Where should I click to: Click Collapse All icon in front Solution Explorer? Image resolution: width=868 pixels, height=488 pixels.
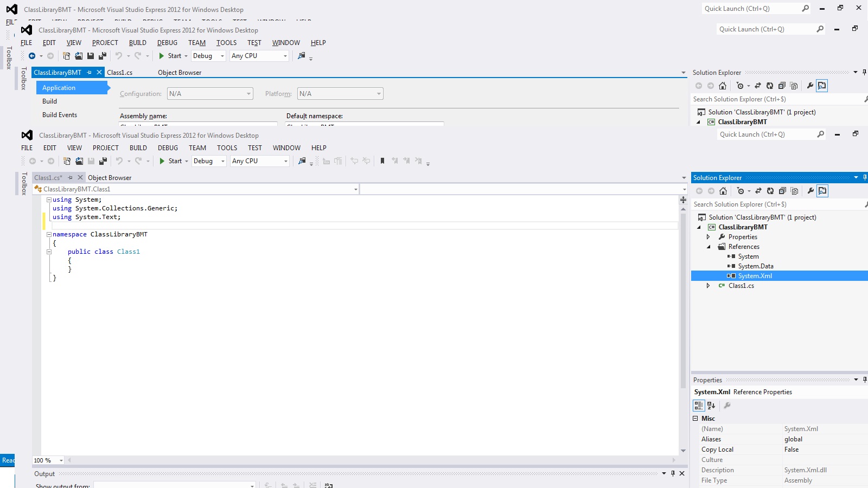(x=782, y=191)
